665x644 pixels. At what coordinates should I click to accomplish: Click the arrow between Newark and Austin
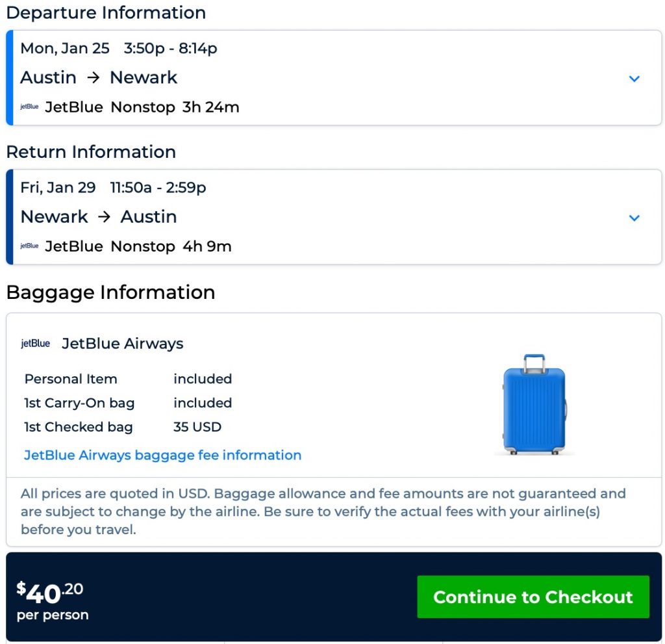coord(104,217)
